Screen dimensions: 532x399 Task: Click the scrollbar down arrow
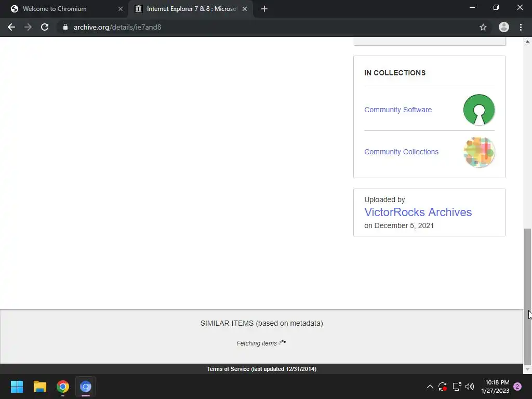(x=527, y=369)
